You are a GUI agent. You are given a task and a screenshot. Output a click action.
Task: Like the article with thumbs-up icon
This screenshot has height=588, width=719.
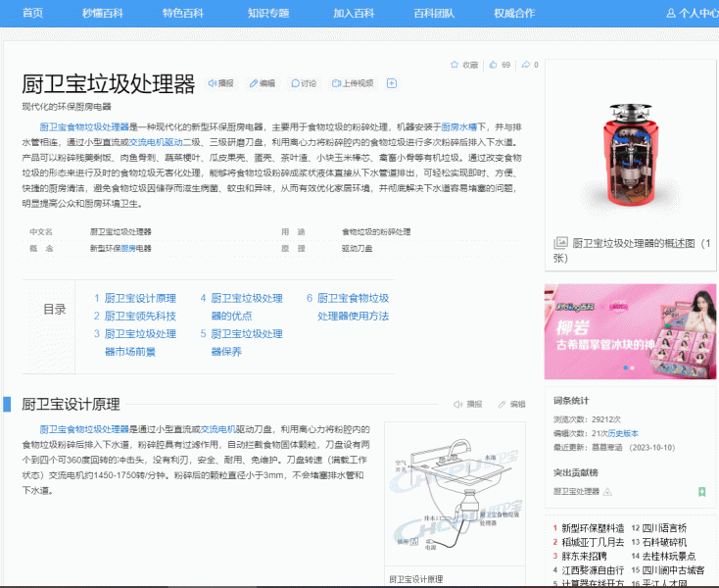(494, 65)
